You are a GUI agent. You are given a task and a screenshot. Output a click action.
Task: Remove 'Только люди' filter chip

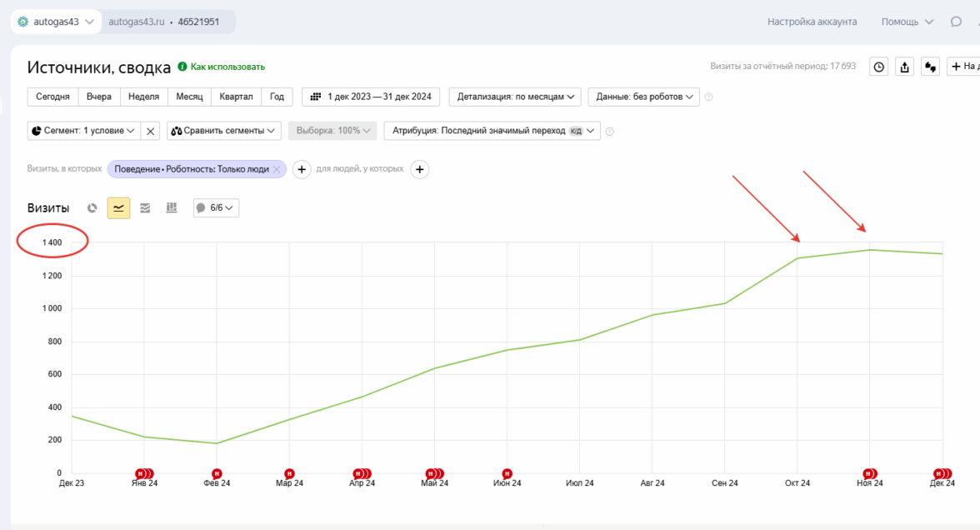(277, 169)
